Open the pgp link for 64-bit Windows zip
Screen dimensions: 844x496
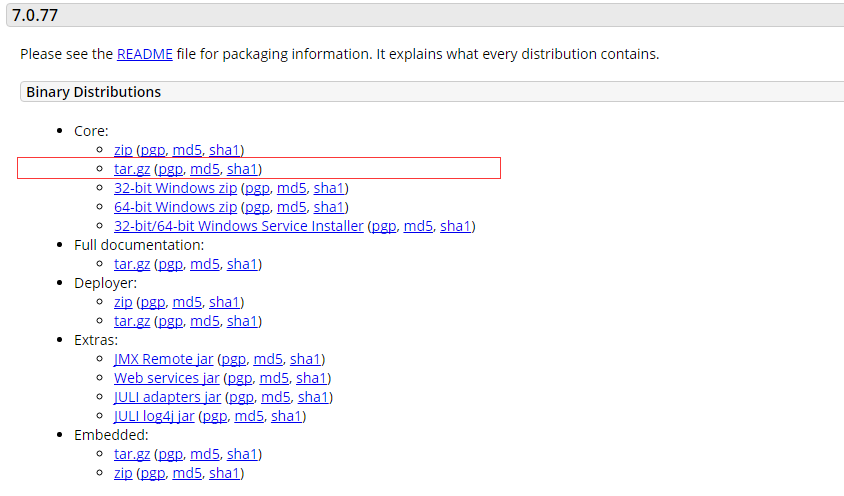tap(257, 207)
